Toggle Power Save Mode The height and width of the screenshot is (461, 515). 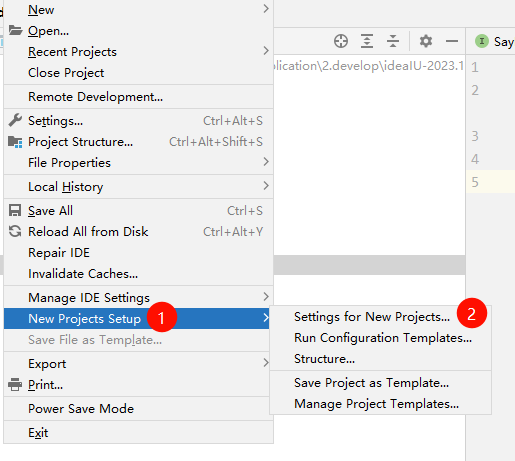pyautogui.click(x=138, y=409)
